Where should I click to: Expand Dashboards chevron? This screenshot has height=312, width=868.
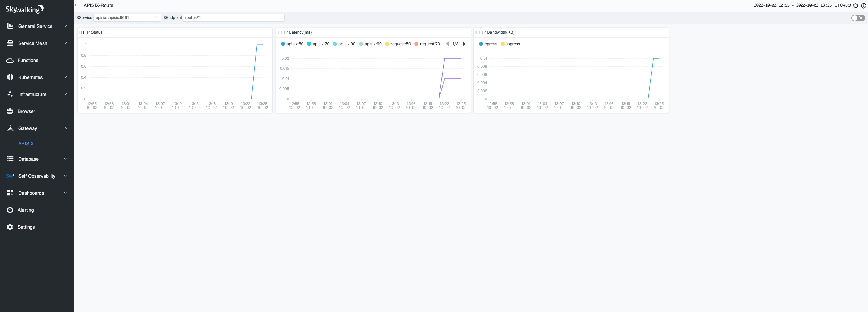tap(65, 193)
